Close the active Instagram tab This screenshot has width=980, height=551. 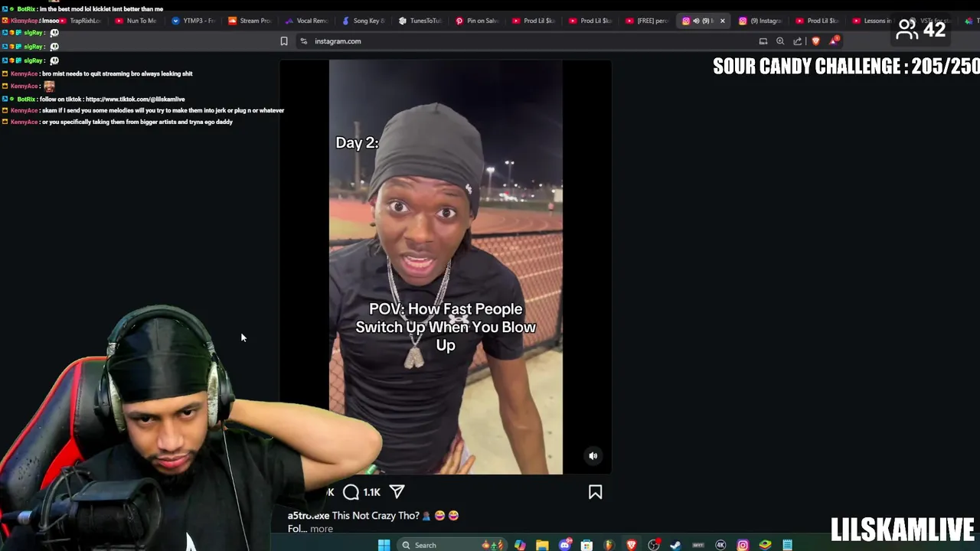722,21
